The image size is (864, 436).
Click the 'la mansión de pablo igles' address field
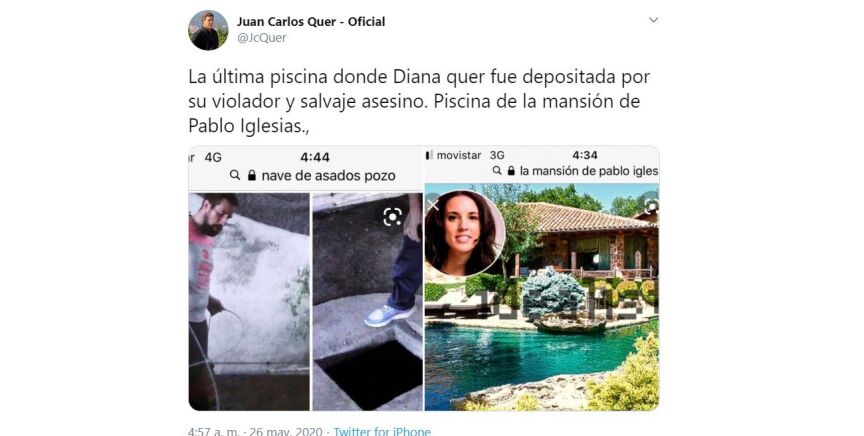pyautogui.click(x=575, y=171)
